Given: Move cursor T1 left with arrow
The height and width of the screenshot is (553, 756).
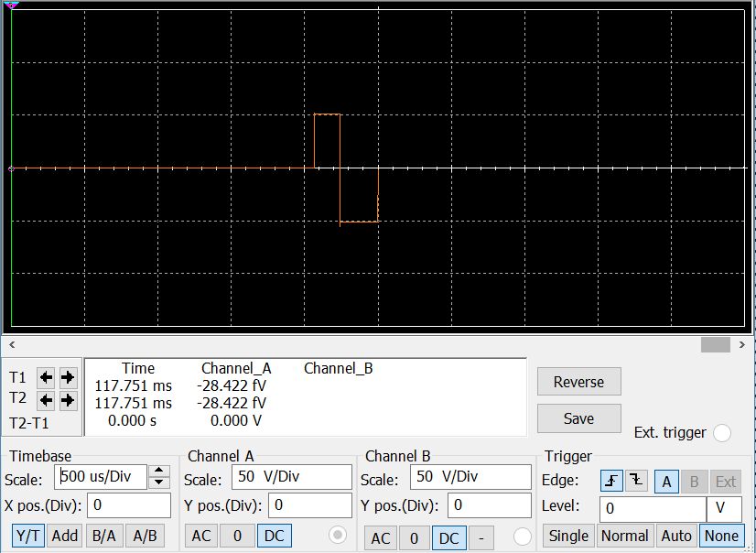Looking at the screenshot, I should coord(46,377).
